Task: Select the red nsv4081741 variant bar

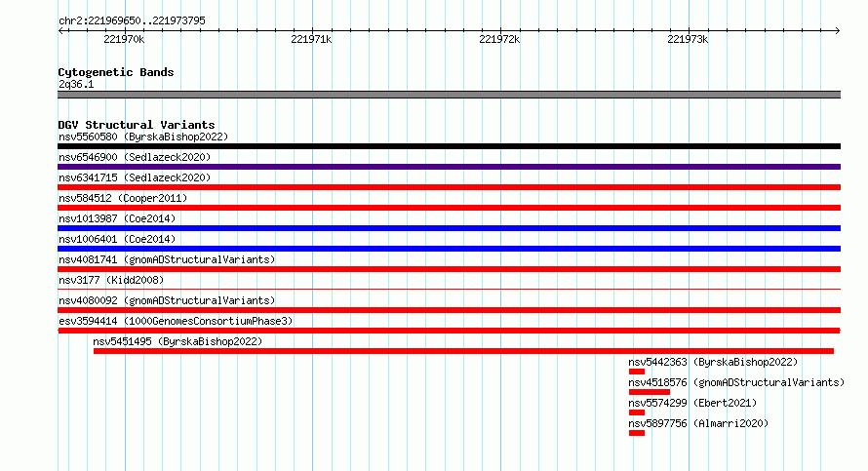Action: 449,269
